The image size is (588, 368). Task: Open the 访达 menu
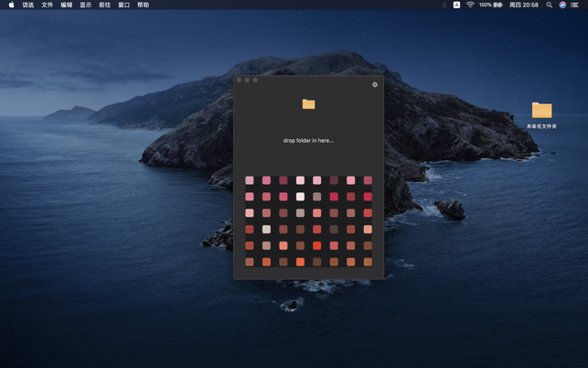(28, 5)
